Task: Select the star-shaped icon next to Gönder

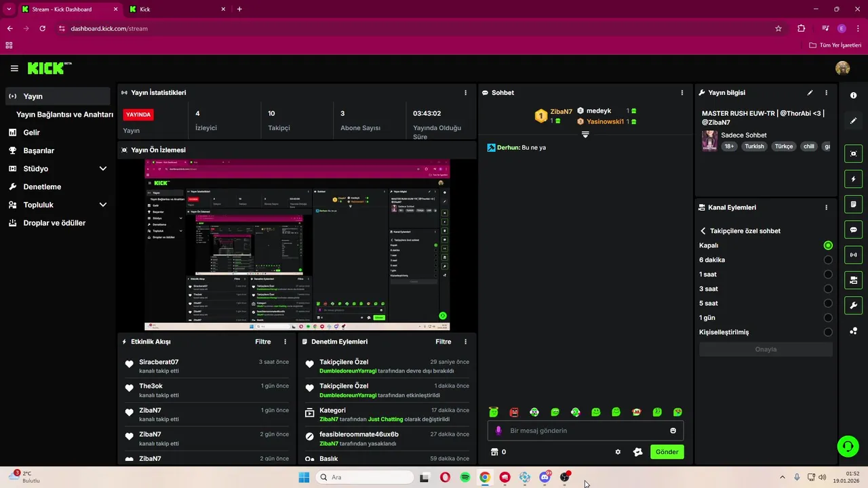Action: pyautogui.click(x=637, y=452)
